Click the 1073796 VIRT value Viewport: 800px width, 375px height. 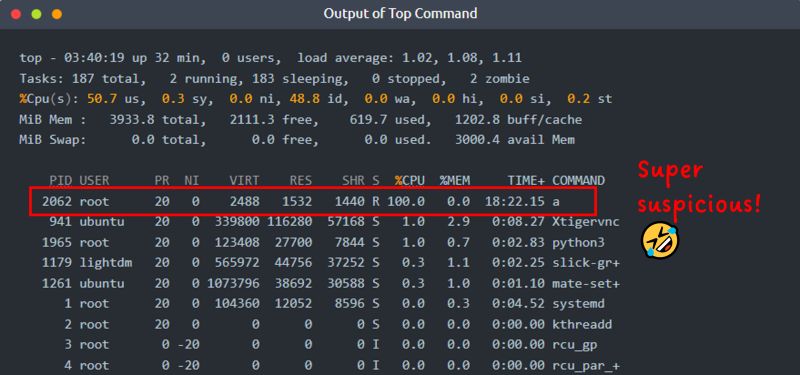[x=233, y=283]
